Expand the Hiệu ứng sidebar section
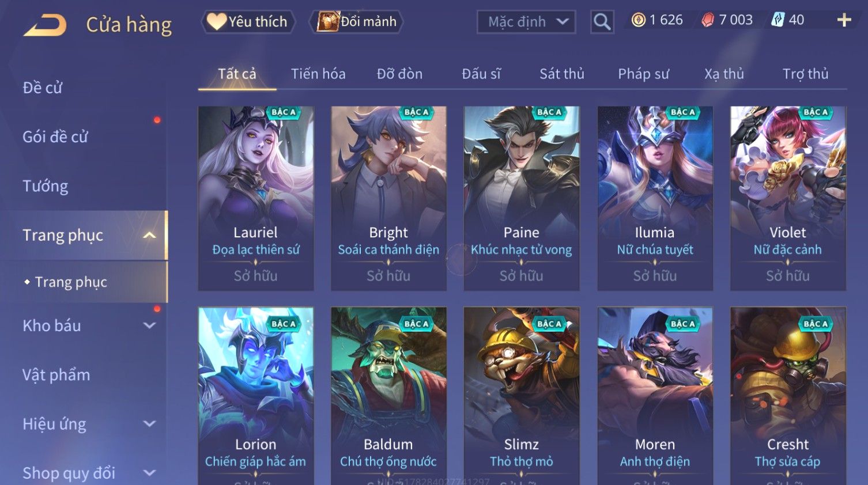 click(149, 424)
